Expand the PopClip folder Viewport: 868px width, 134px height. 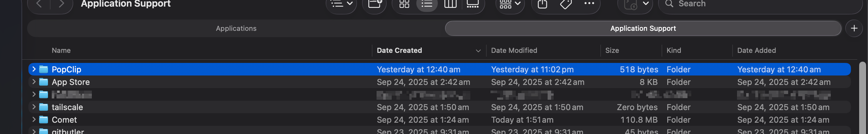click(x=34, y=69)
